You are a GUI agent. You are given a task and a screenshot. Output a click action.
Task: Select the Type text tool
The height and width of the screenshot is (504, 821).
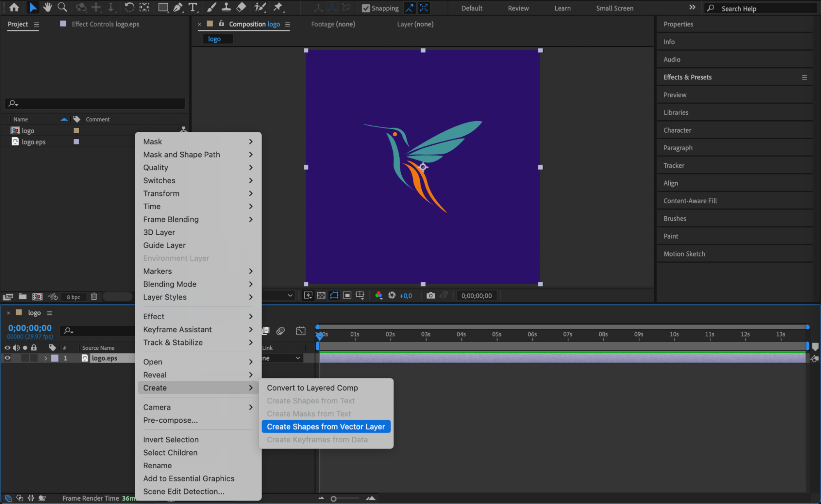click(192, 7)
